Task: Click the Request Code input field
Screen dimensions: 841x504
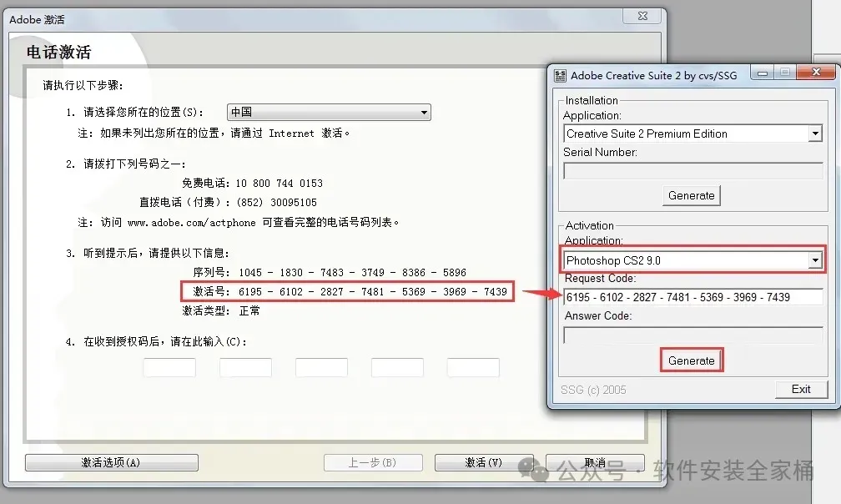Action: point(692,297)
